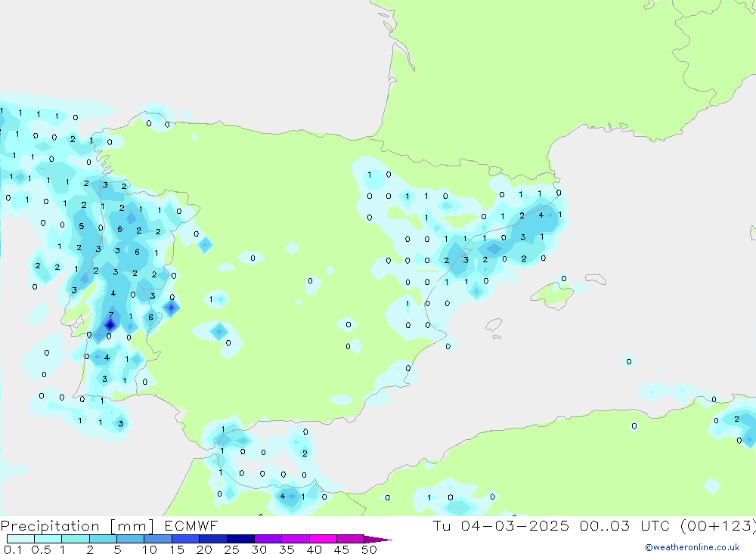The image size is (756, 554).
Task: Pick the 45–50 mm legend swatch
Action: [x=351, y=539]
